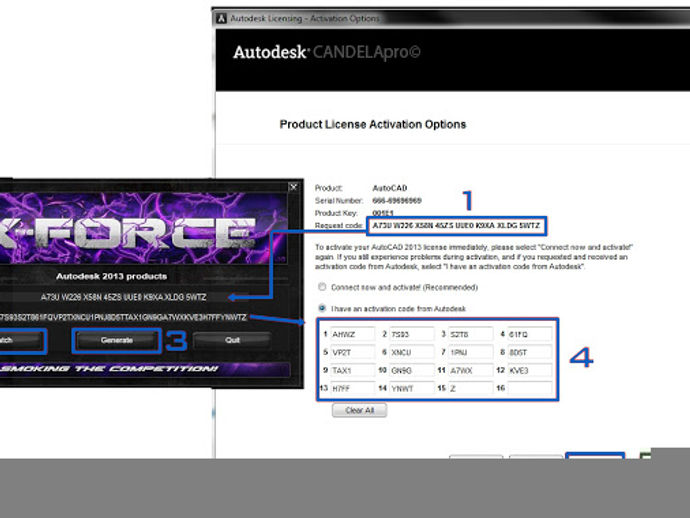Click activation code field 12 containing KVE3

click(x=529, y=371)
